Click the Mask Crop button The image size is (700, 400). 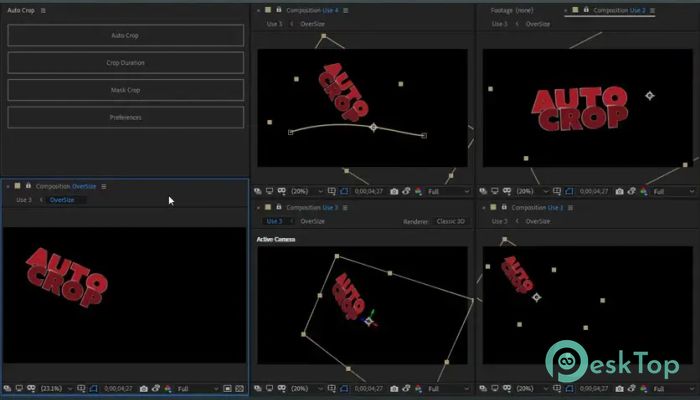pyautogui.click(x=125, y=90)
